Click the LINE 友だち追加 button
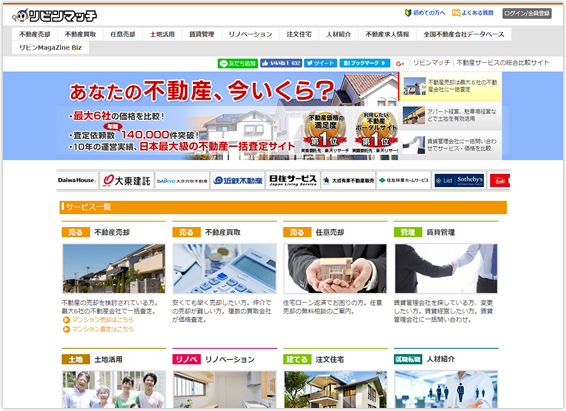 click(x=238, y=64)
